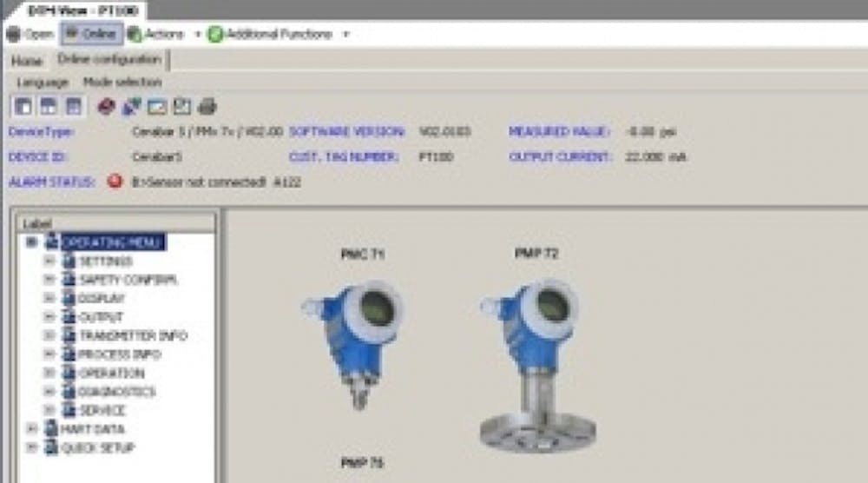
Task: Open the Actions dropdown menu
Action: coord(198,35)
